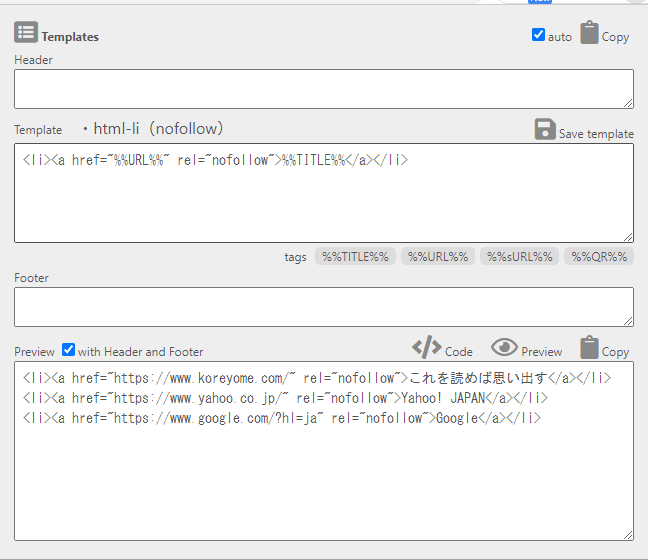The image size is (648, 560).
Task: Click the Code brackets icon
Action: pyautogui.click(x=426, y=347)
